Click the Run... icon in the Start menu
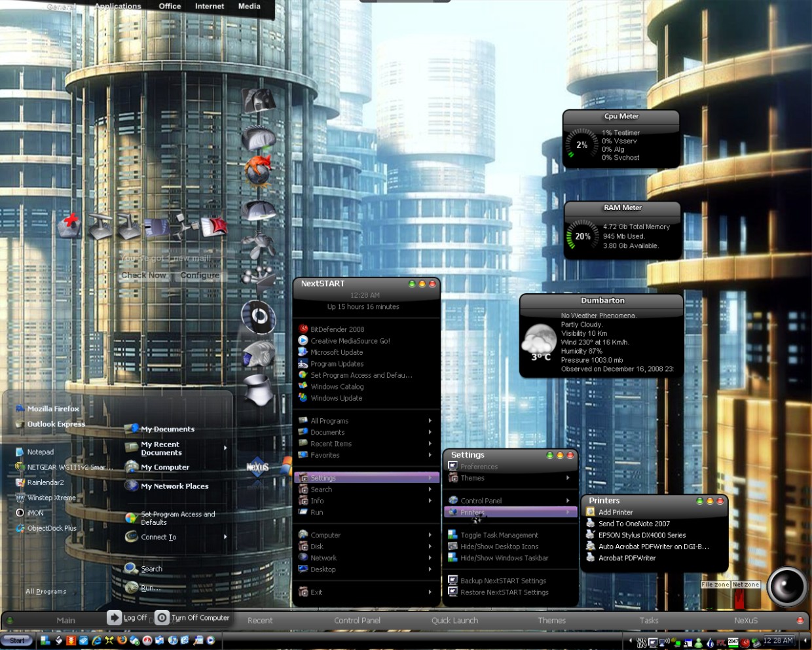 click(132, 588)
